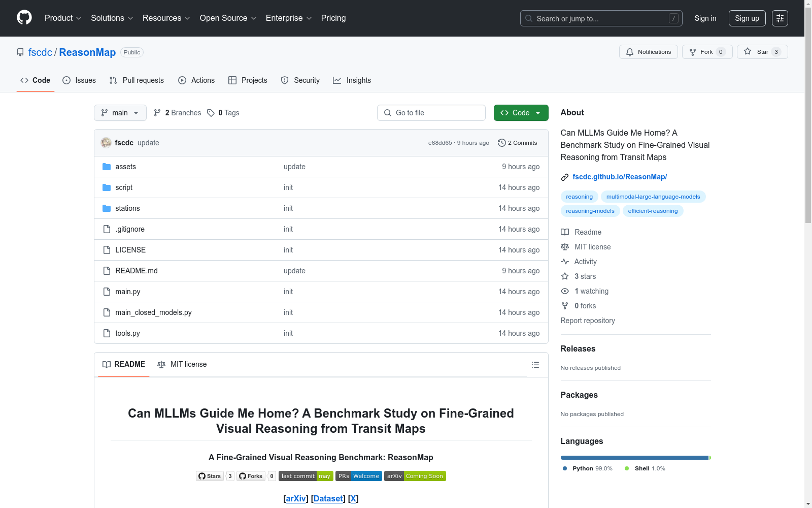Open the ReasonMap repository name link
Viewport: 812px width, 508px height.
click(87, 52)
